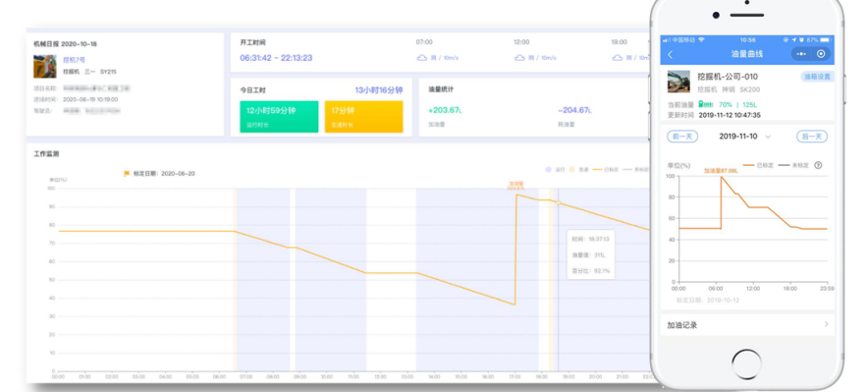The image size is (868, 392).
Task: Click the 2020-06-19 10:19:00 entry time value
Action: [89, 99]
